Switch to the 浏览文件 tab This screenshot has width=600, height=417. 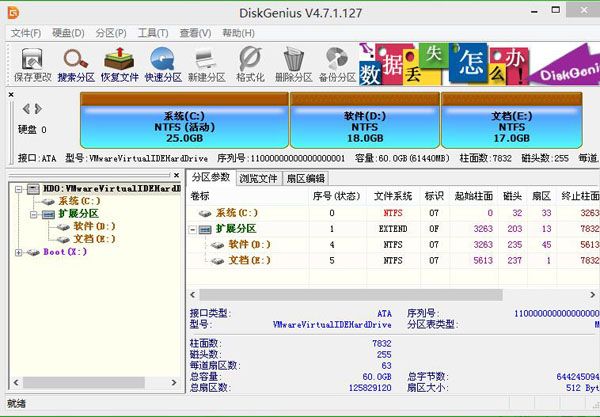259,178
